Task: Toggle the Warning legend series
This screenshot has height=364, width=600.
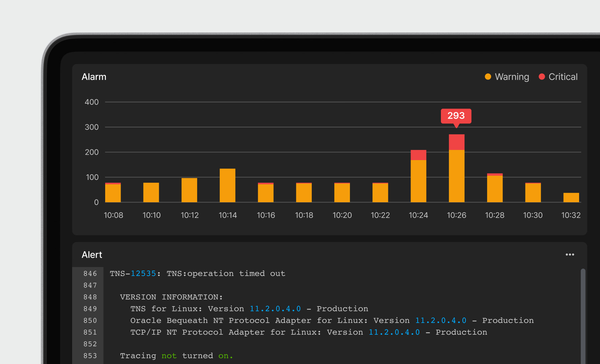Action: pyautogui.click(x=512, y=77)
